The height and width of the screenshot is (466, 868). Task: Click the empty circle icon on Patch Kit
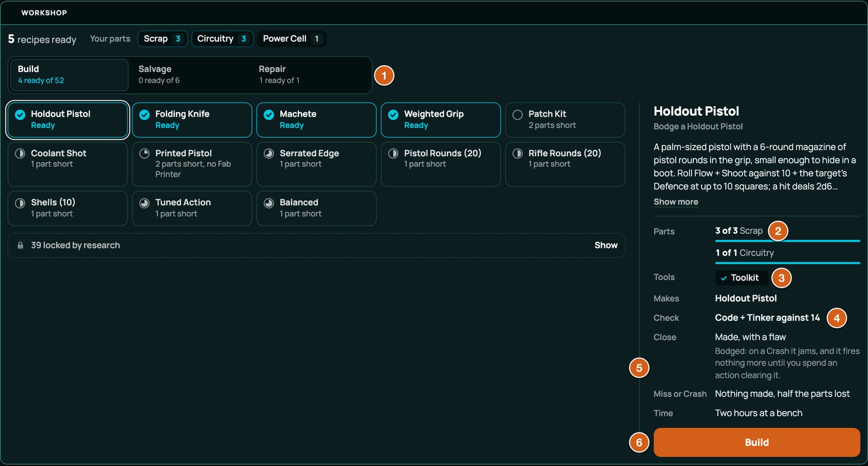click(x=518, y=114)
